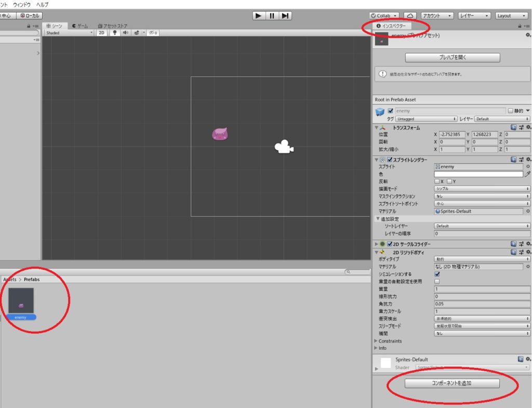532x408 pixels.
Task: Open 2D Circle Collider gear menu
Action: point(528,244)
